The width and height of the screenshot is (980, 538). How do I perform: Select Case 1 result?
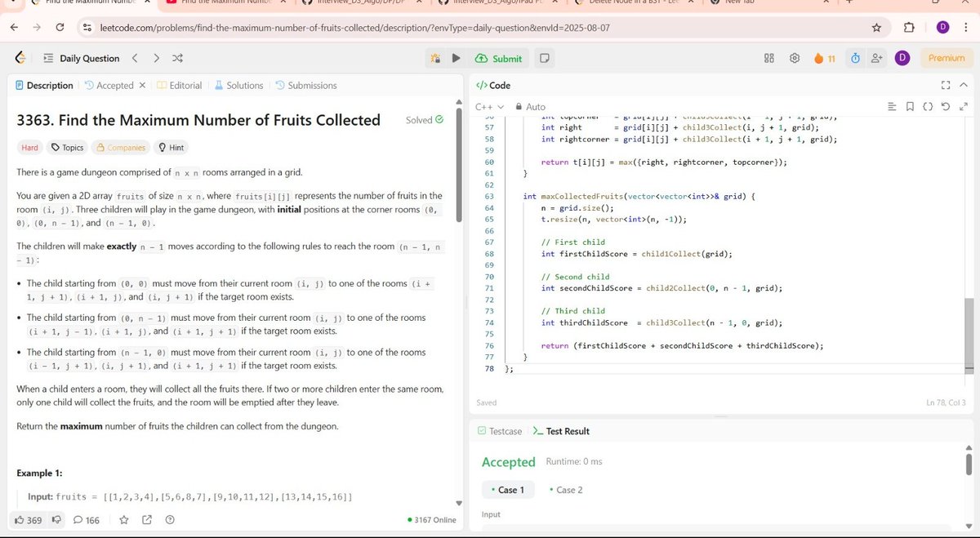507,490
